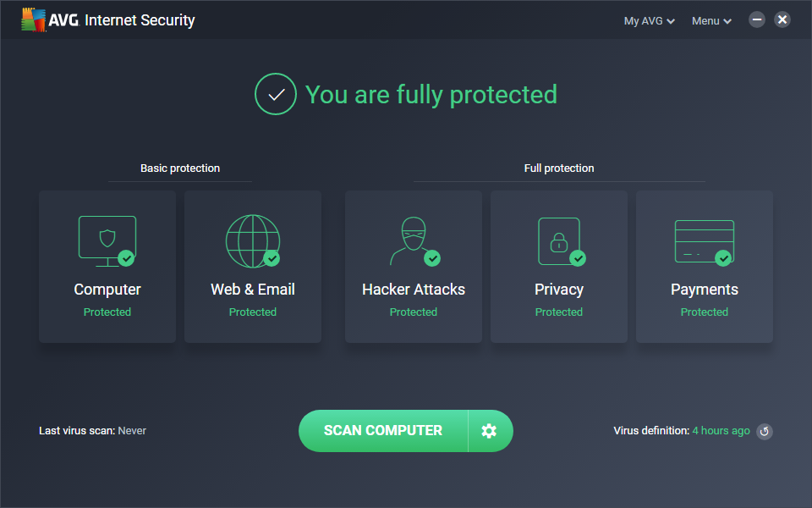Select the Payments credit card icon
This screenshot has height=508, width=812.
(704, 240)
